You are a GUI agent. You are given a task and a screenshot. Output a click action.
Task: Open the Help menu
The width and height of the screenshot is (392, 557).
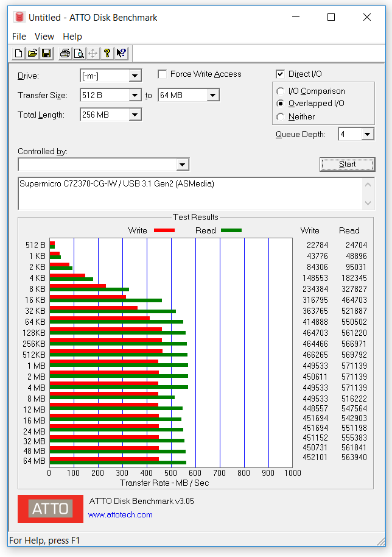pyautogui.click(x=72, y=37)
